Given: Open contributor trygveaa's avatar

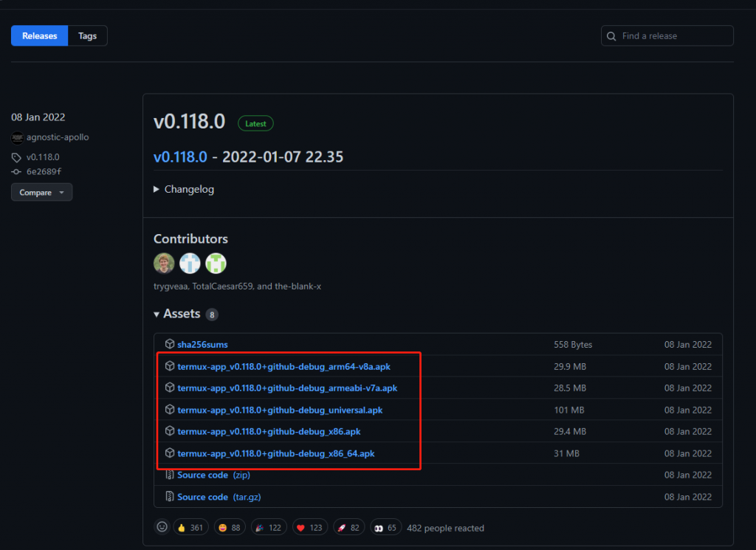Looking at the screenshot, I should click(164, 264).
